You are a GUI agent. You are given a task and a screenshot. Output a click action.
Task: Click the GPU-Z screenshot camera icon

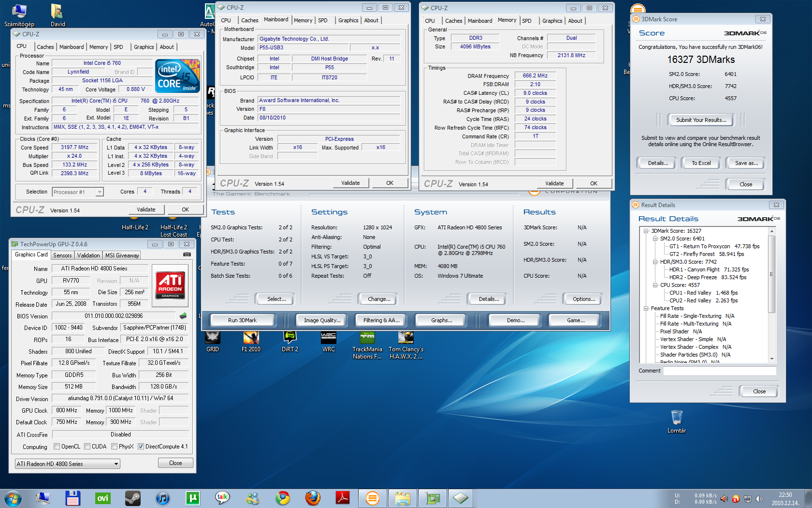click(x=187, y=254)
